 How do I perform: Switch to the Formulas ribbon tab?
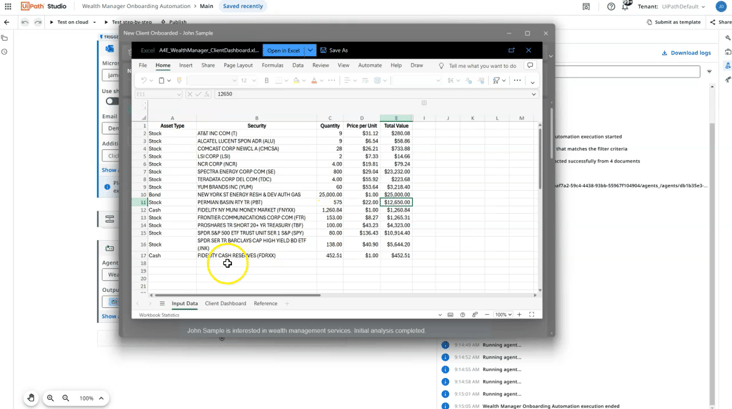273,65
